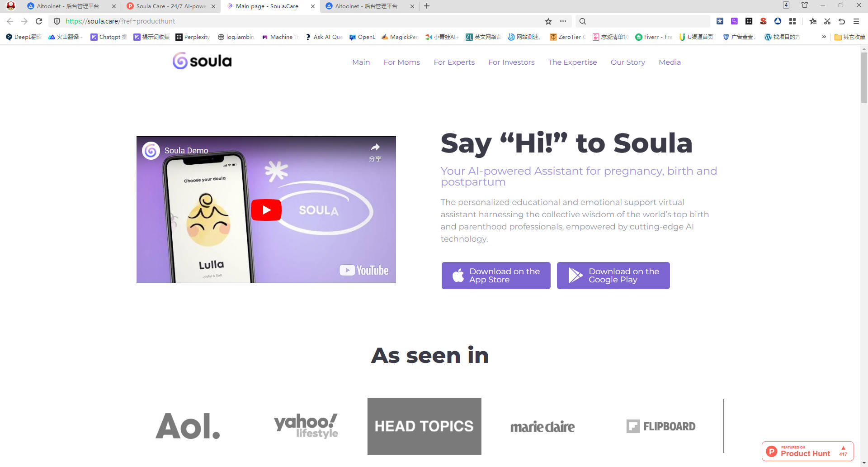Bookmark this page with the star icon
The height and width of the screenshot is (467, 868).
(x=548, y=21)
